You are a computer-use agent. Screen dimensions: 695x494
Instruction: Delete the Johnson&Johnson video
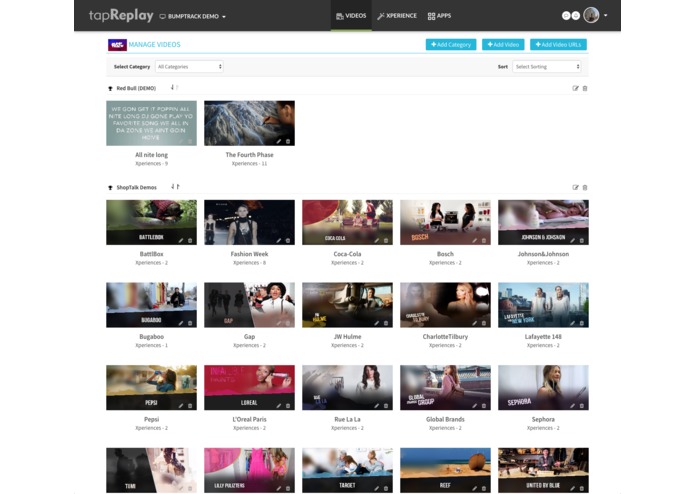(582, 241)
